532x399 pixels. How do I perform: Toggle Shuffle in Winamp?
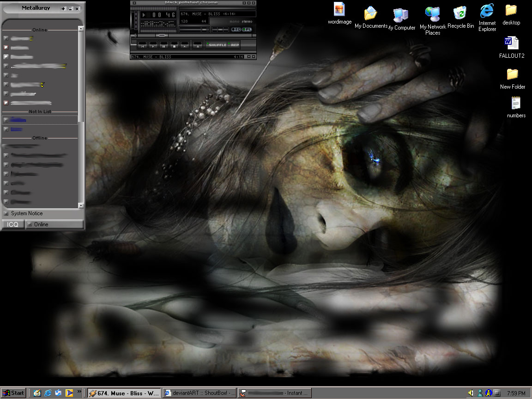coord(217,45)
